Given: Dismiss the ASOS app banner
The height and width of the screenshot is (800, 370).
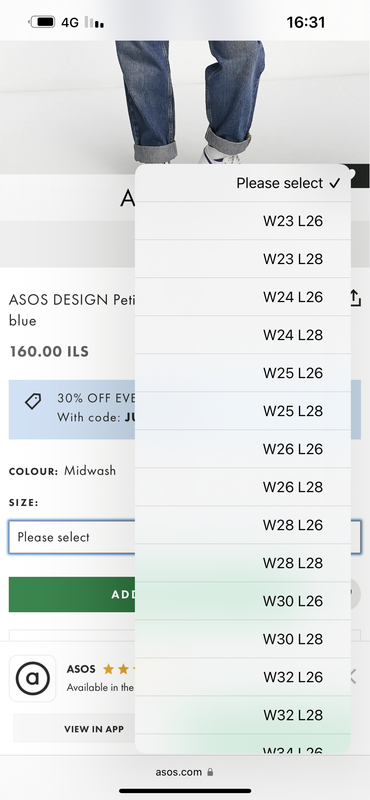Looking at the screenshot, I should click(354, 677).
